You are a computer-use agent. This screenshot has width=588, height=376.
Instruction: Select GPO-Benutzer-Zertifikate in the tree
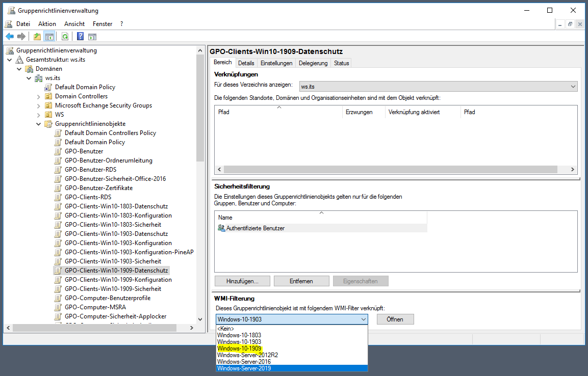98,188
